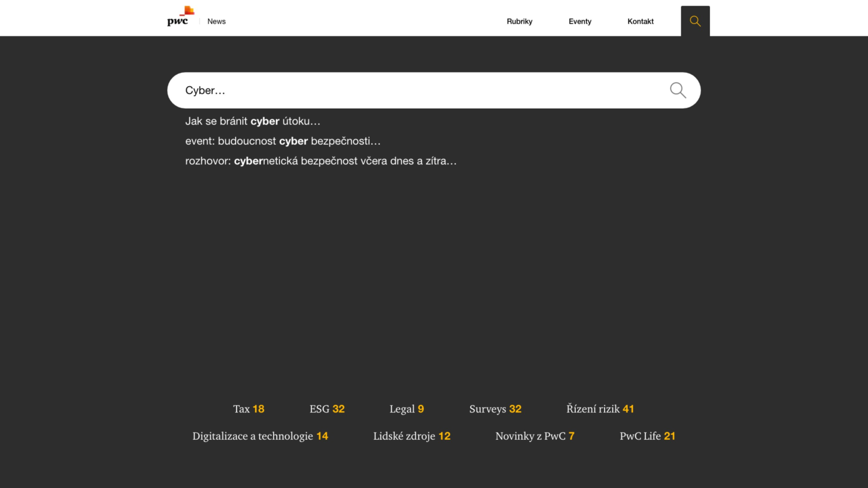Screen dimensions: 868x488
Task: Open the Řízení rizik 41 category
Action: tap(600, 409)
